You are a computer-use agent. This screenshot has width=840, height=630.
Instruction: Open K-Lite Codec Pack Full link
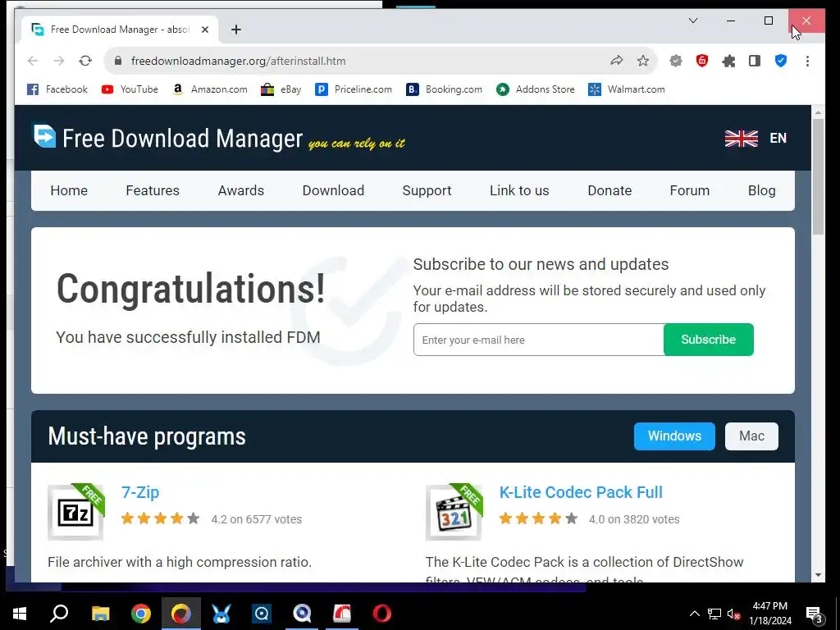tap(581, 492)
